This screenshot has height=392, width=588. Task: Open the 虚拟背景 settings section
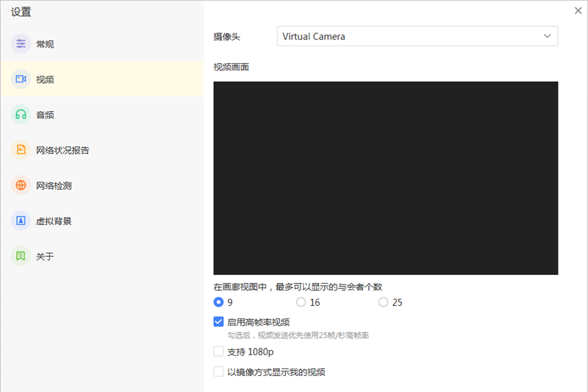pyautogui.click(x=54, y=221)
